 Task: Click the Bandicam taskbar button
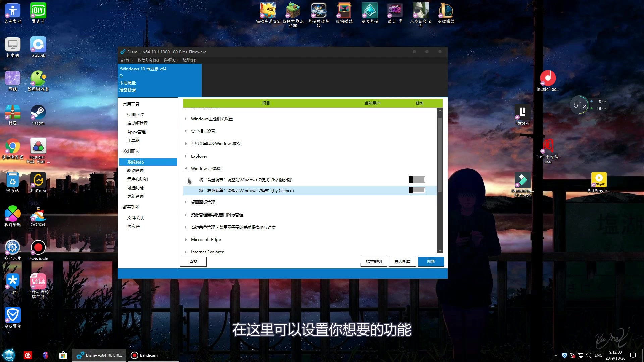153,355
